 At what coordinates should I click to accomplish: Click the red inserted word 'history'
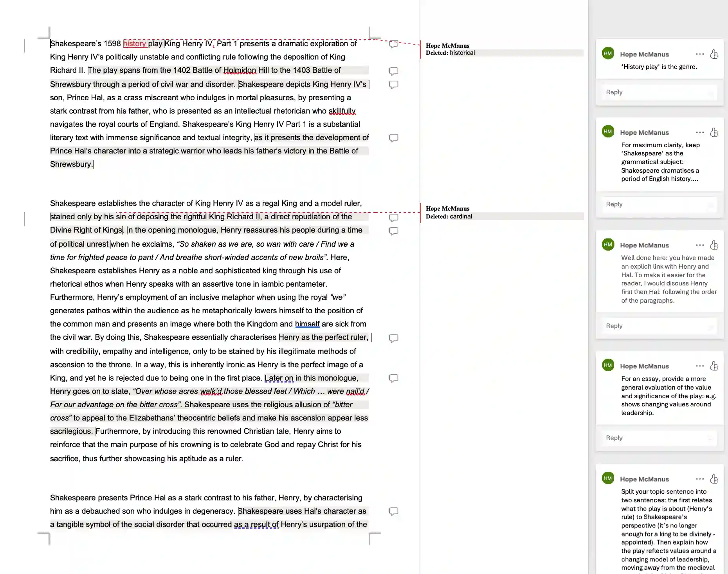point(134,43)
